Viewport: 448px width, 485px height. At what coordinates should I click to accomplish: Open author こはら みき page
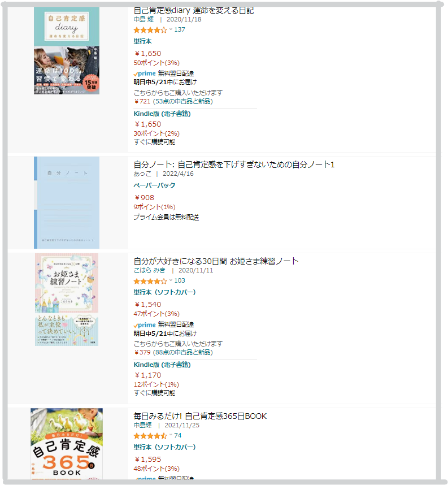(149, 270)
